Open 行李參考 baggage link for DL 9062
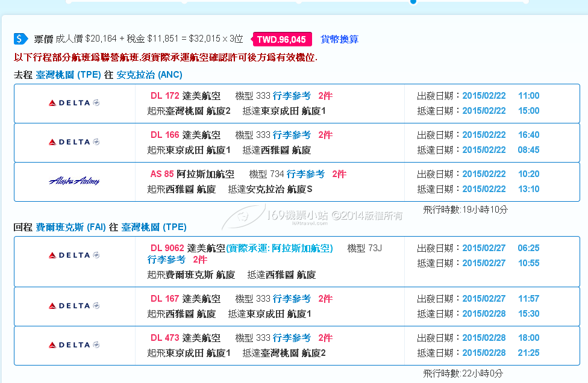The width and height of the screenshot is (588, 383). (166, 260)
